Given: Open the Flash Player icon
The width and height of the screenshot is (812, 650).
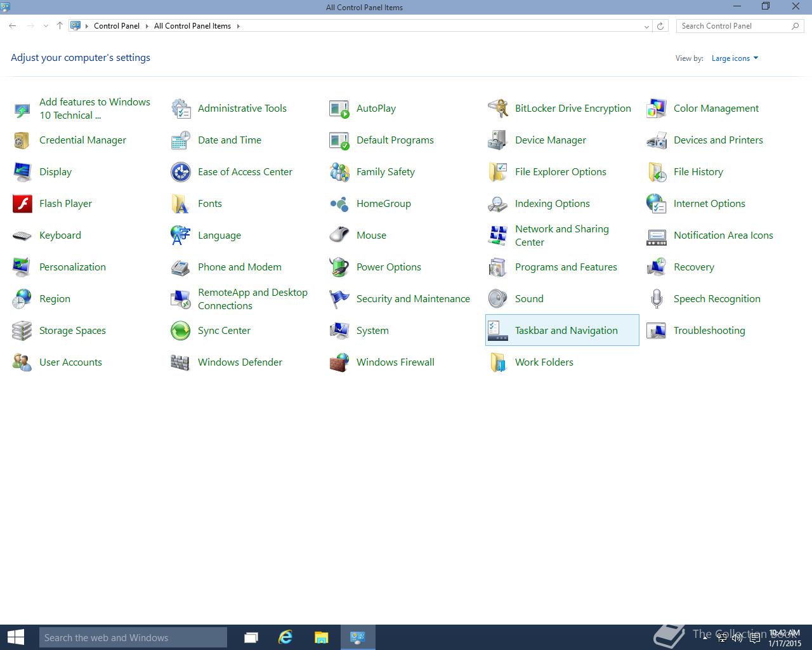Looking at the screenshot, I should 22,204.
